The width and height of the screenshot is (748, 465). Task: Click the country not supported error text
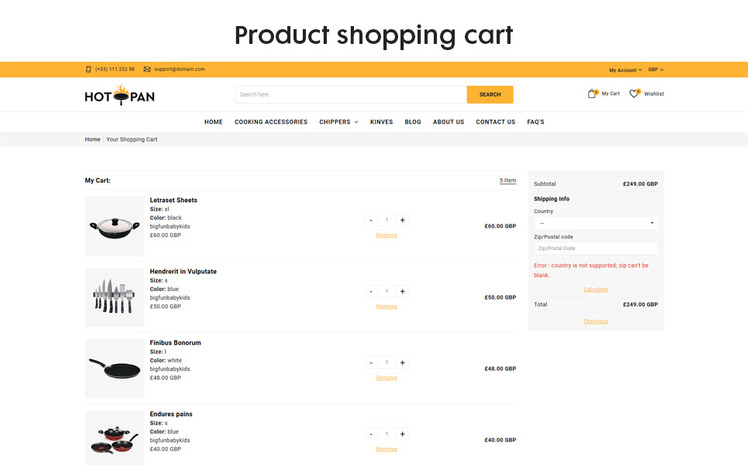591,270
